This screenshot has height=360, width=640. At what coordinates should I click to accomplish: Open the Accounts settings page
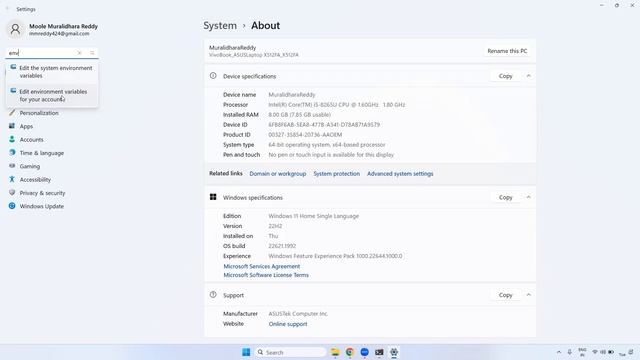(x=31, y=140)
